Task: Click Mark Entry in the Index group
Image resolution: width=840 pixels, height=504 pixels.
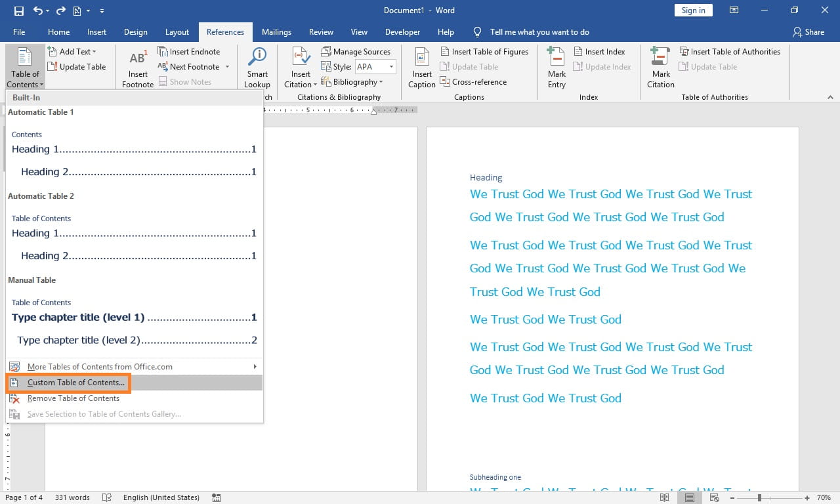Action: tap(556, 66)
